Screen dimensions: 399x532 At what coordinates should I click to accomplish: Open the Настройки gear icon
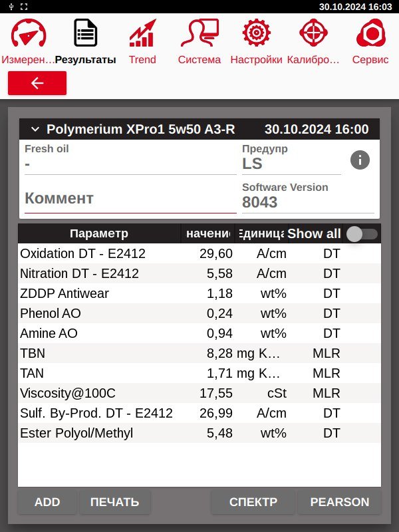pyautogui.click(x=256, y=33)
